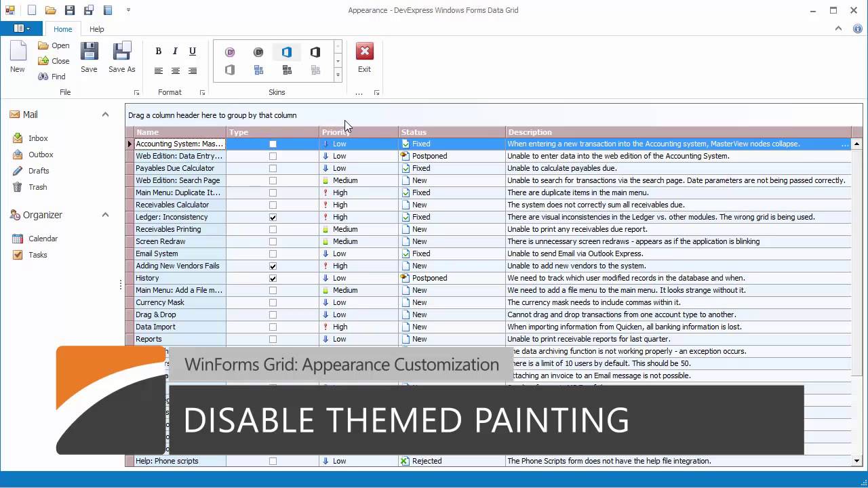This screenshot has width=868, height=488.
Task: Sort by the Description column header
Action: click(x=678, y=132)
